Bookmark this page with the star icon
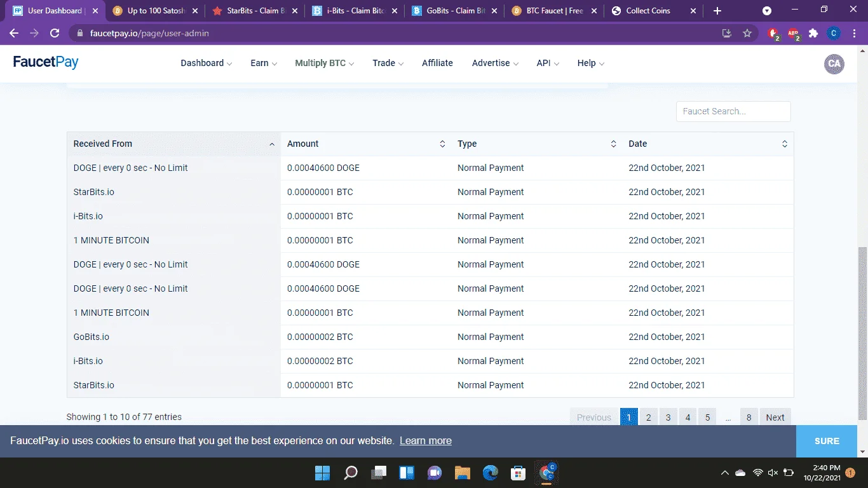 point(747,33)
